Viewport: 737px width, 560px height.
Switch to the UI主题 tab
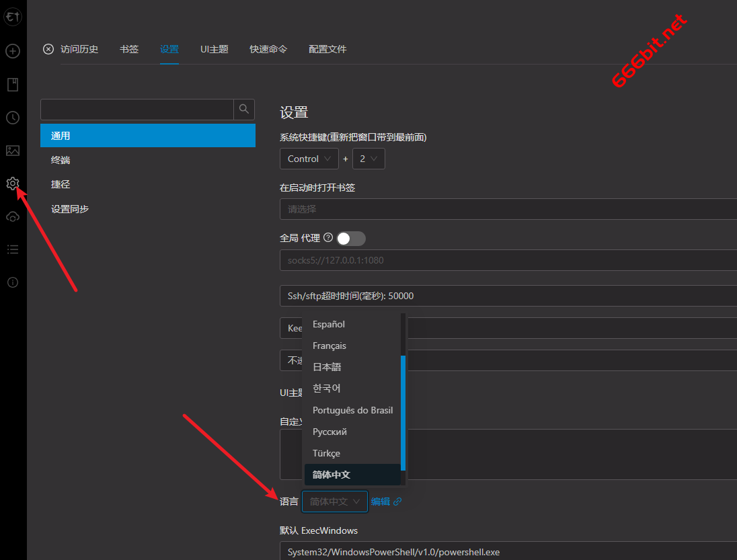tap(214, 49)
